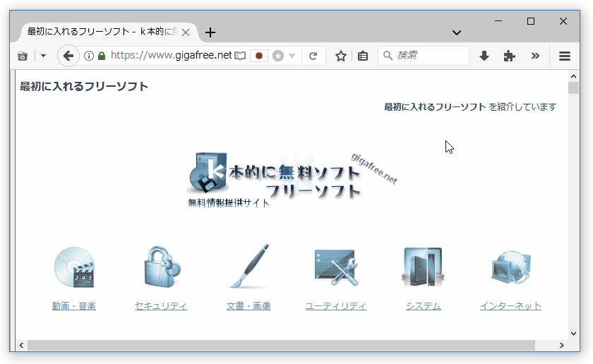Toggle reader view book icon
Viewport: 593px width, 364px height.
tap(240, 56)
